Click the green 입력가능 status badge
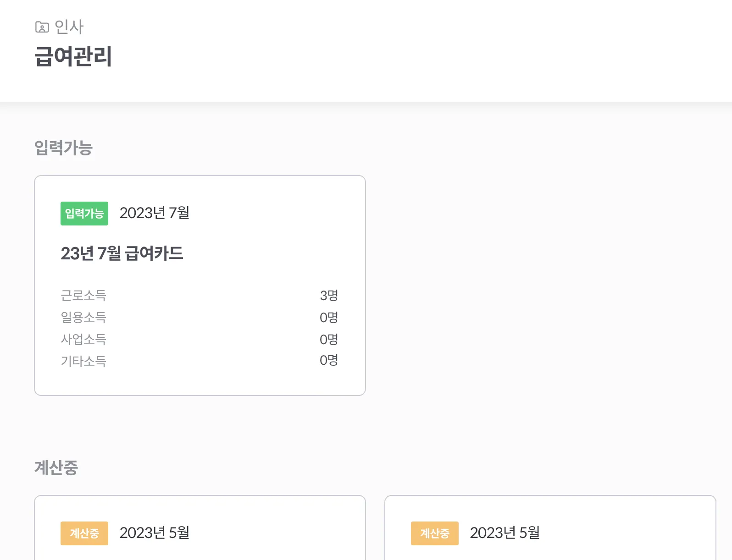Image resolution: width=732 pixels, height=560 pixels. 84,214
